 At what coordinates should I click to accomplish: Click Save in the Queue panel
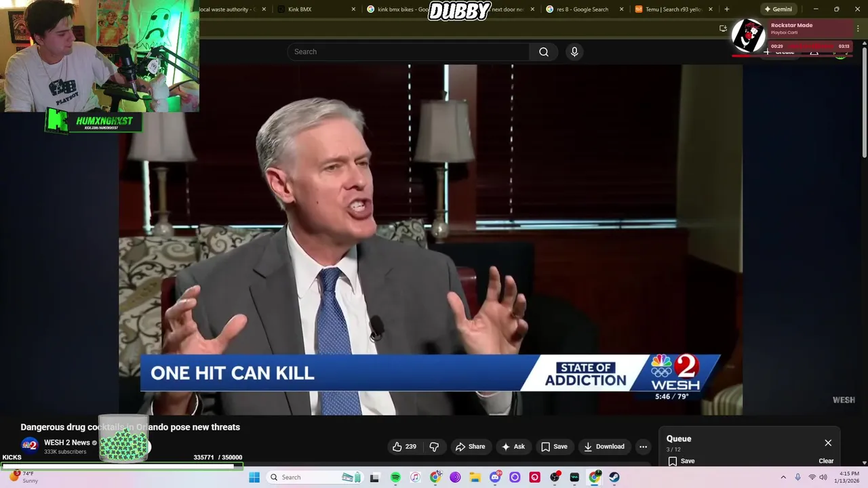[x=682, y=461]
